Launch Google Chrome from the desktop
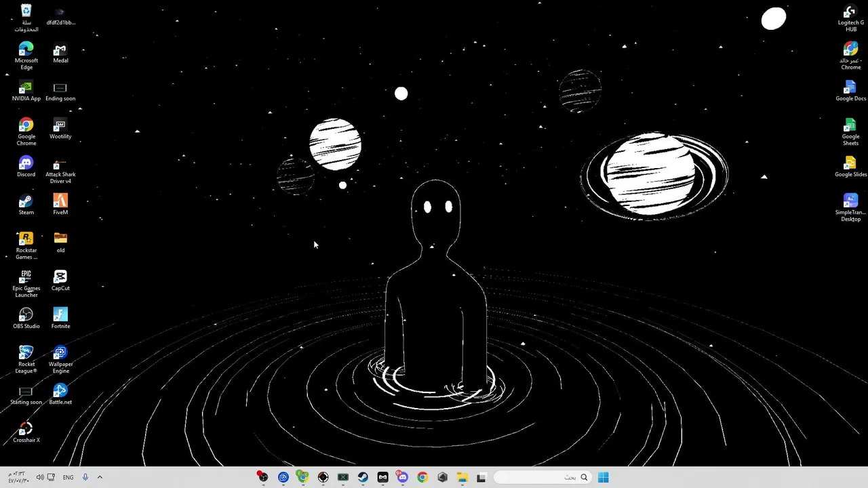Image resolution: width=868 pixels, height=488 pixels. pos(26,131)
